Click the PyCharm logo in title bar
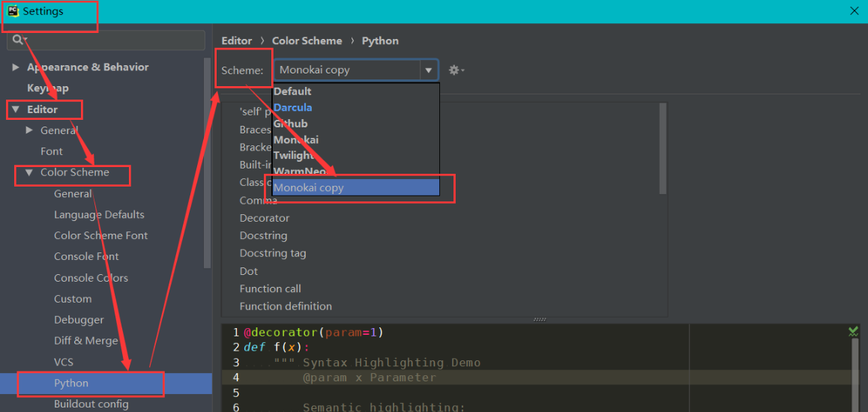Screen dimensions: 868x412 pyautogui.click(x=13, y=11)
